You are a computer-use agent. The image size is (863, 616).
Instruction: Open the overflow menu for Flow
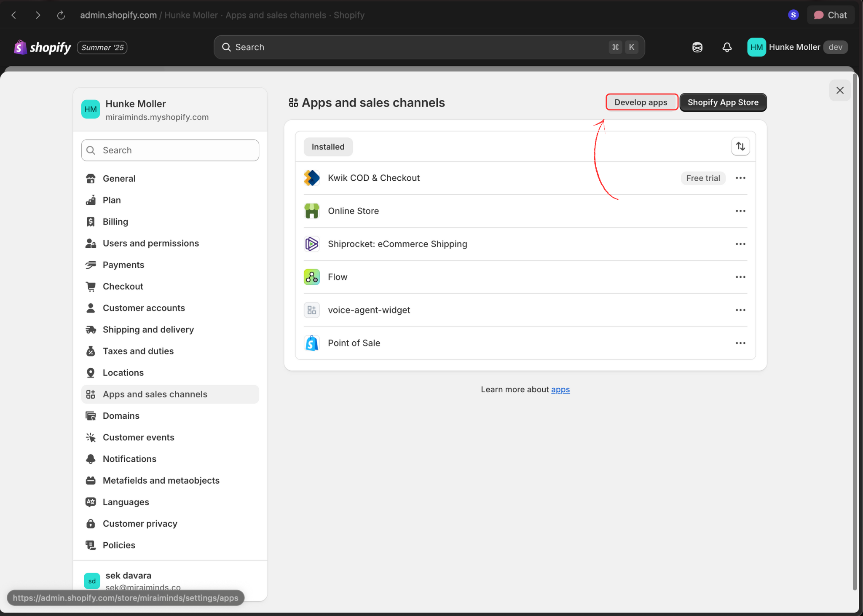coord(740,277)
